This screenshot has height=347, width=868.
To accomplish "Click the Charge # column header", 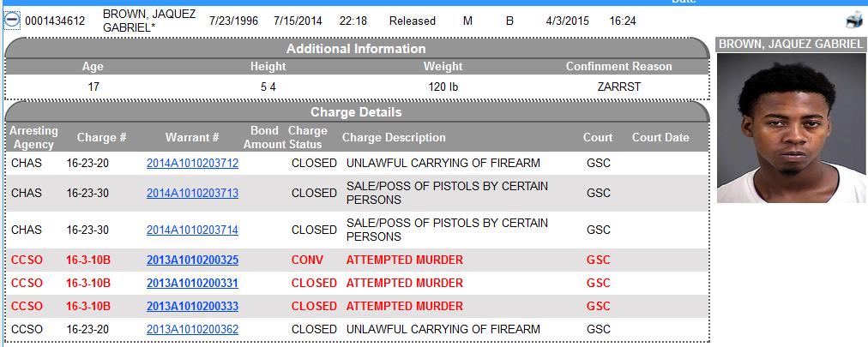I will click(102, 137).
